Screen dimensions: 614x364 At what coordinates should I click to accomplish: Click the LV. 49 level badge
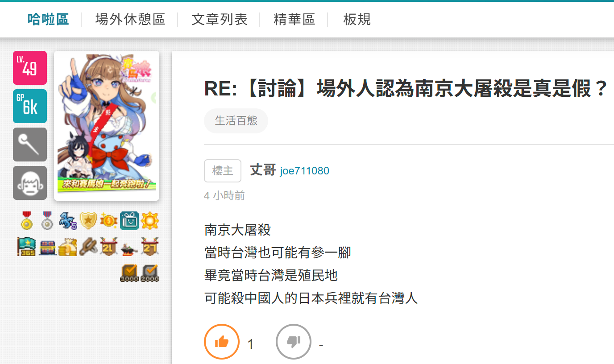click(x=30, y=68)
